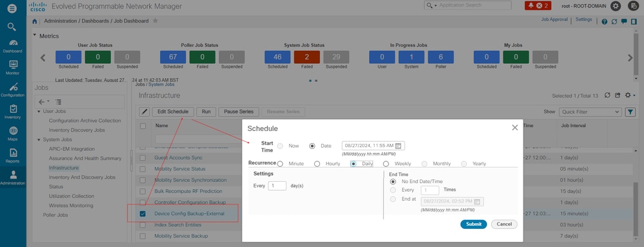Open APIC-EM Integration tree item
This screenshot has width=644, height=247.
click(x=72, y=149)
